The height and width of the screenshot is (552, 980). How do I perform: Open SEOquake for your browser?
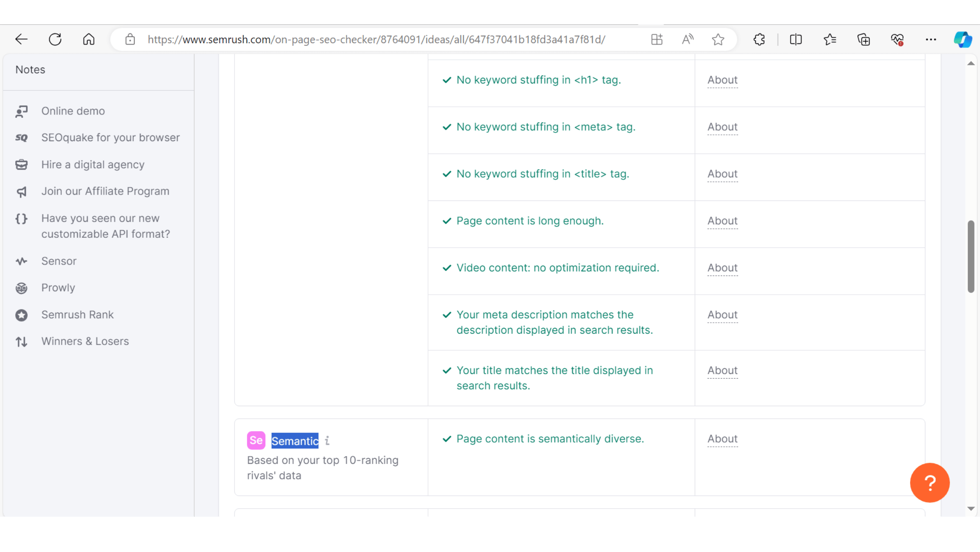coord(110,137)
